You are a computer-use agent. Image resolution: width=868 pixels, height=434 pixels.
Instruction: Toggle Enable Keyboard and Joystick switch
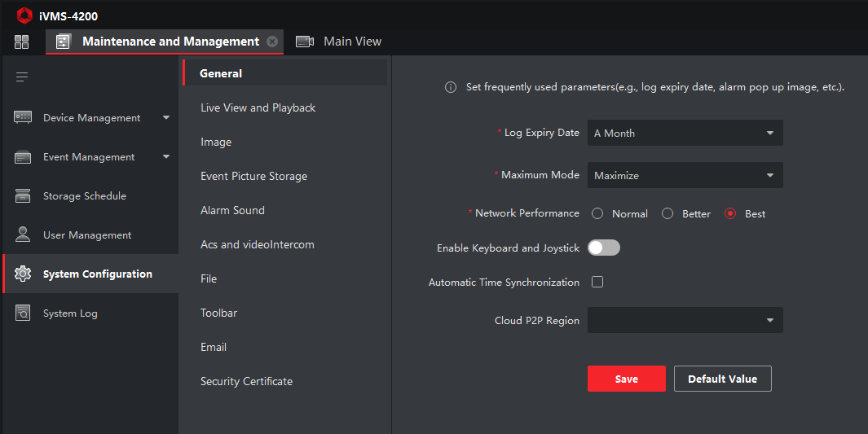[604, 248]
